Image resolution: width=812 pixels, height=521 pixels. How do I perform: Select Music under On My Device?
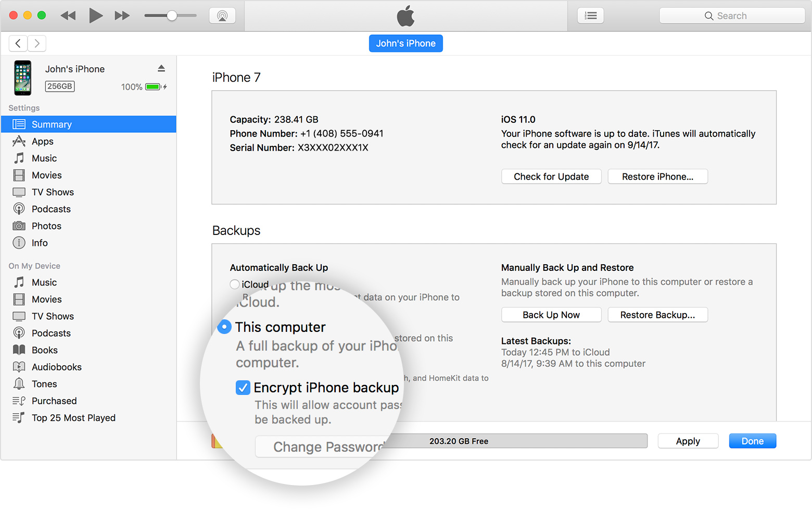pos(88,282)
